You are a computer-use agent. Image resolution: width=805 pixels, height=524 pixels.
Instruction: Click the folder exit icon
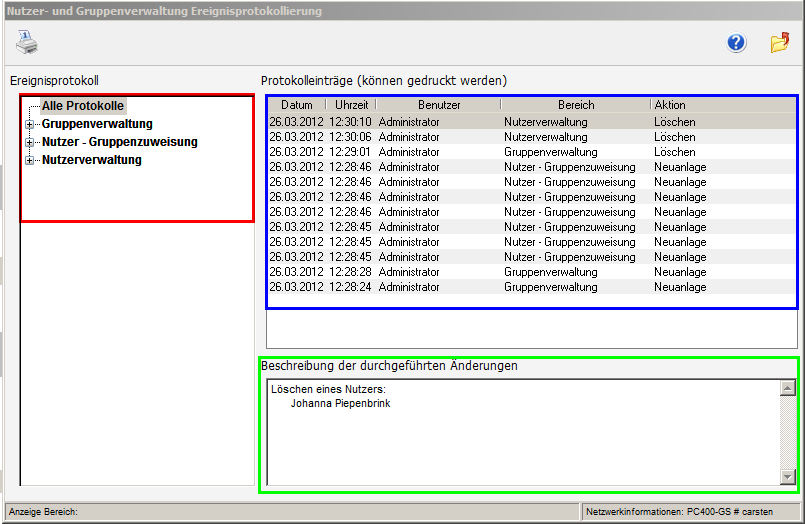point(779,43)
